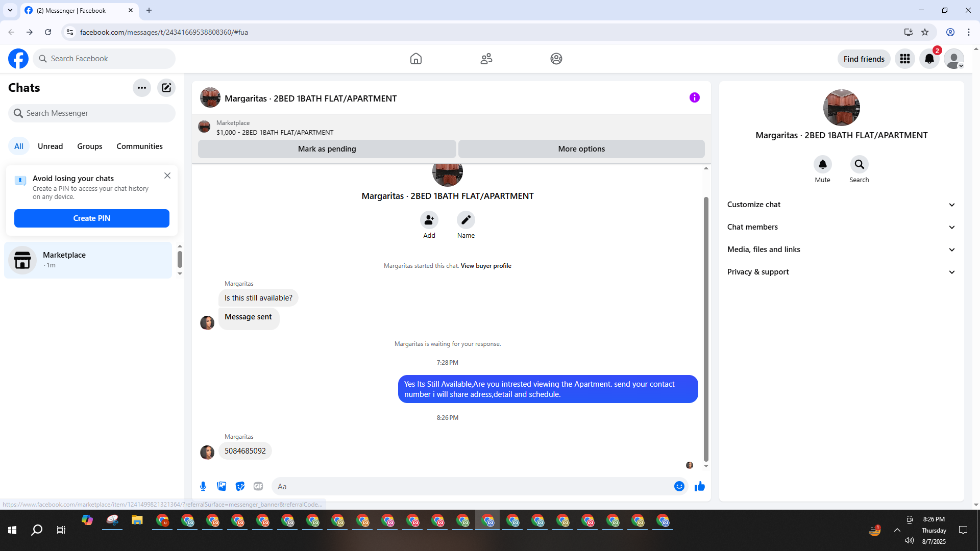The height and width of the screenshot is (551, 980).
Task: Open the emoji picker
Action: click(x=679, y=486)
